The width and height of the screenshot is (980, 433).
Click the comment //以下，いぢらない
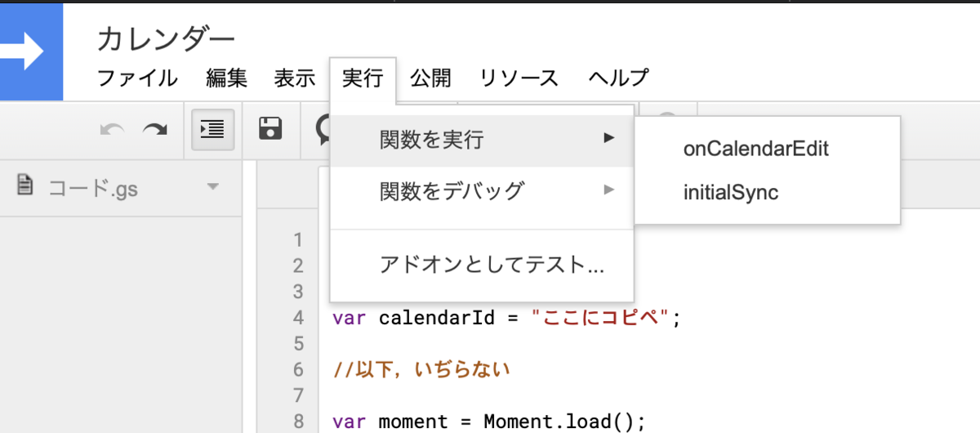[421, 370]
